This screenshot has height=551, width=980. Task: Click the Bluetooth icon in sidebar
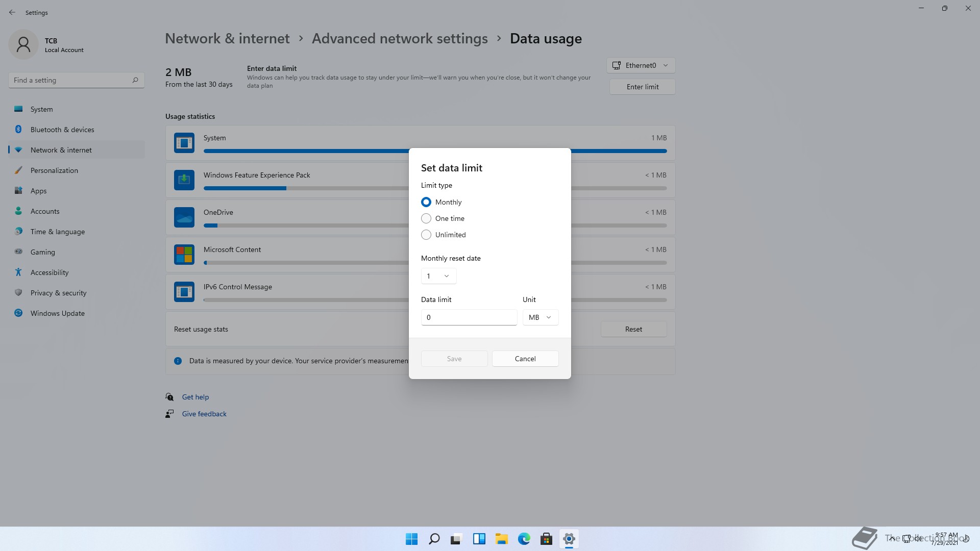(18, 130)
